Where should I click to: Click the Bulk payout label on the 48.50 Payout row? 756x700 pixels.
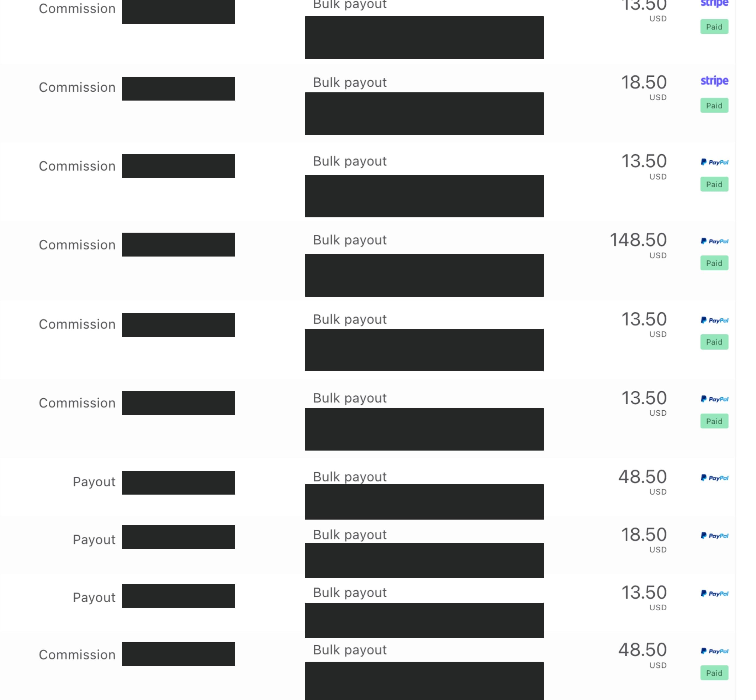(350, 477)
